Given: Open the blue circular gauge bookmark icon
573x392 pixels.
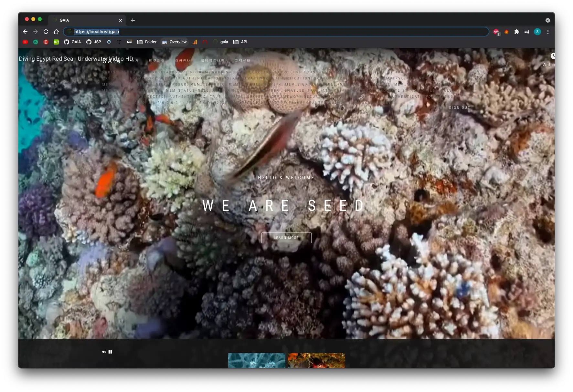Looking at the screenshot, I should [109, 42].
